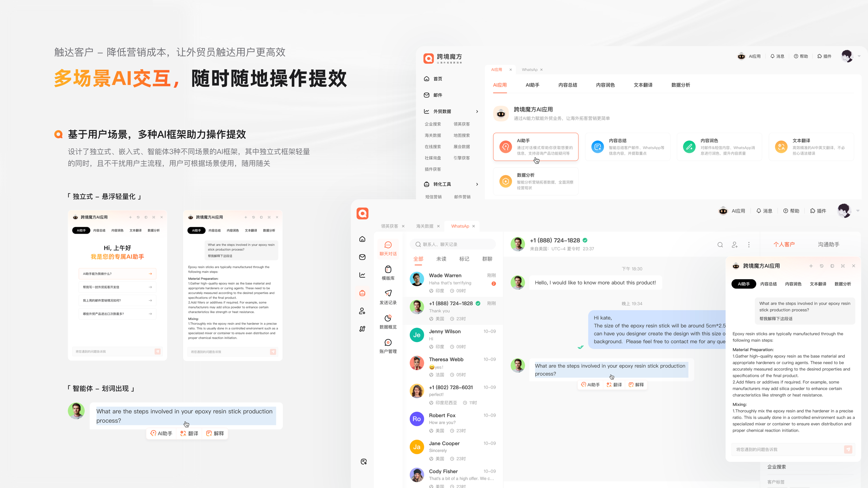Open the 内容润色 card in the top window
Screen dimensions: 868x488
719,147
